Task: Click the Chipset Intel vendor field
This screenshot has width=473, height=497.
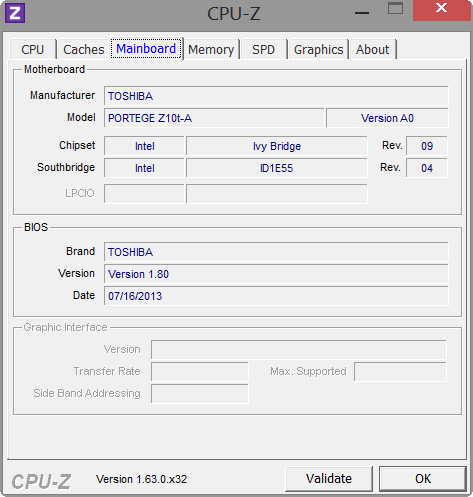Action: (x=144, y=146)
